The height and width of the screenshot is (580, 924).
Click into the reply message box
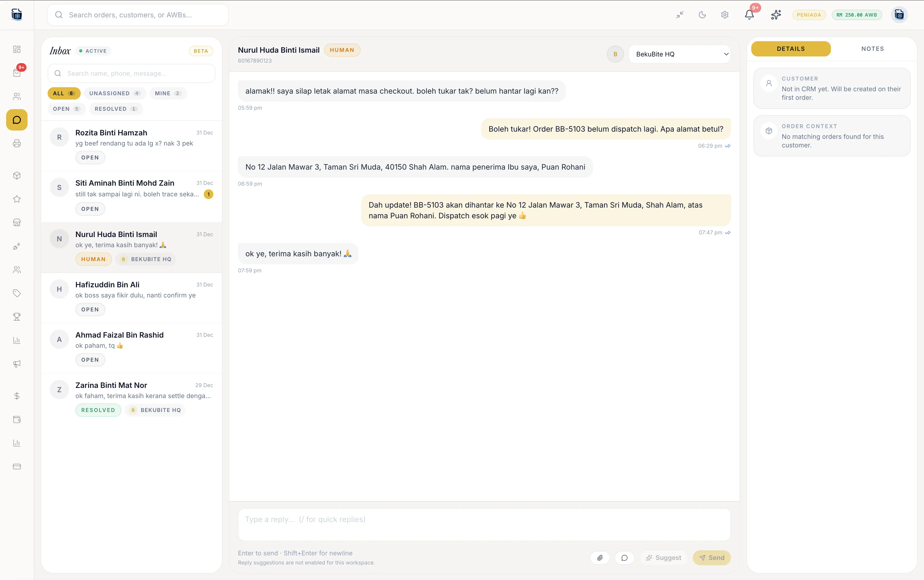tap(484, 524)
